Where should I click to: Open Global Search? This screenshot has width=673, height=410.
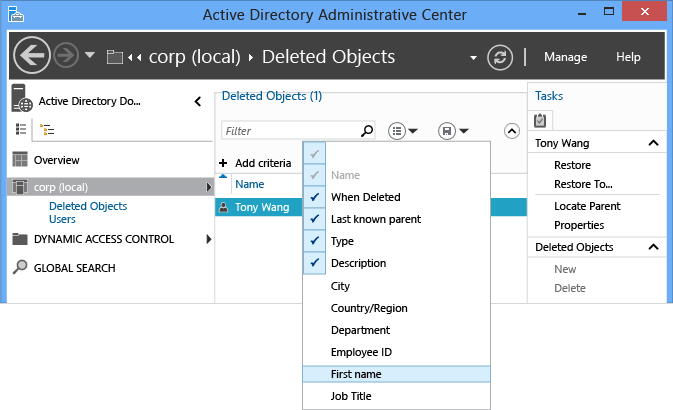pos(75,268)
